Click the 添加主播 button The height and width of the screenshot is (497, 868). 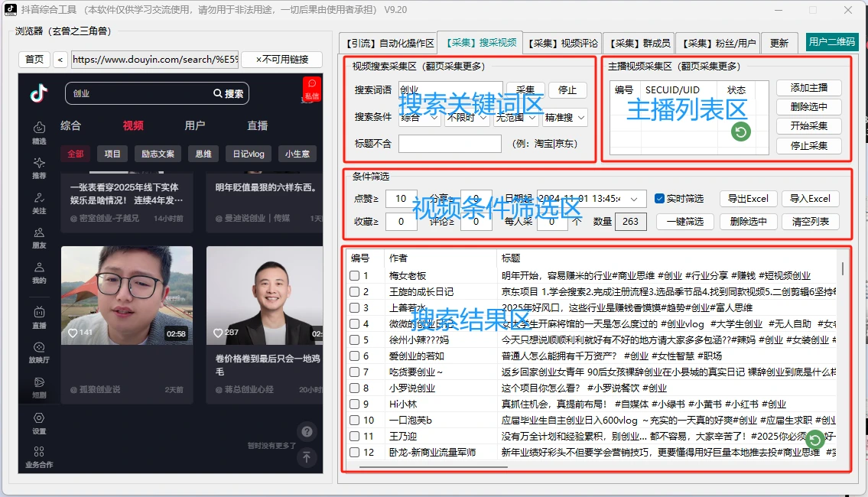pos(809,88)
